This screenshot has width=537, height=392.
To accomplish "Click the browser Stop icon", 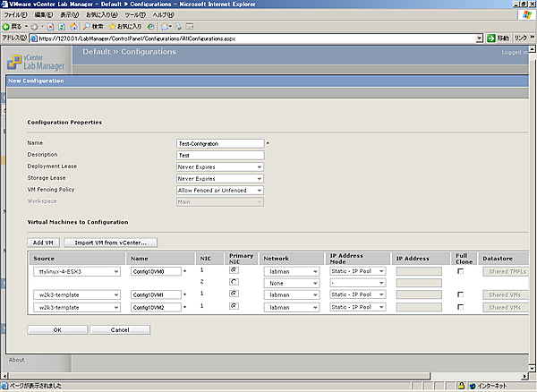I will coord(53,27).
